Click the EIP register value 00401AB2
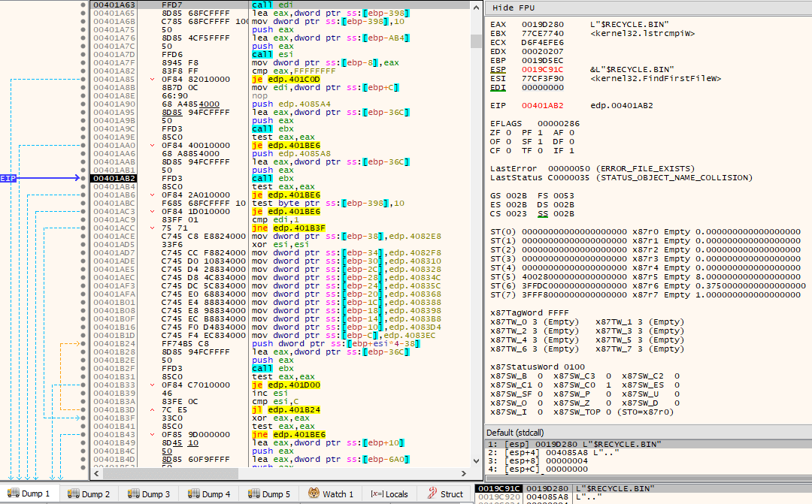This screenshot has height=504, width=812. pos(543,105)
